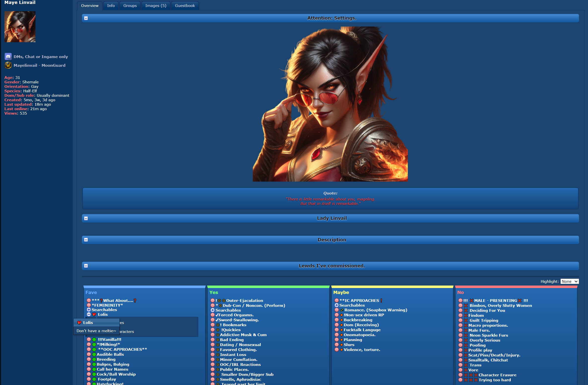Toggle Lewds I've commissioned section arrow
This screenshot has width=588, height=385.
86,266
